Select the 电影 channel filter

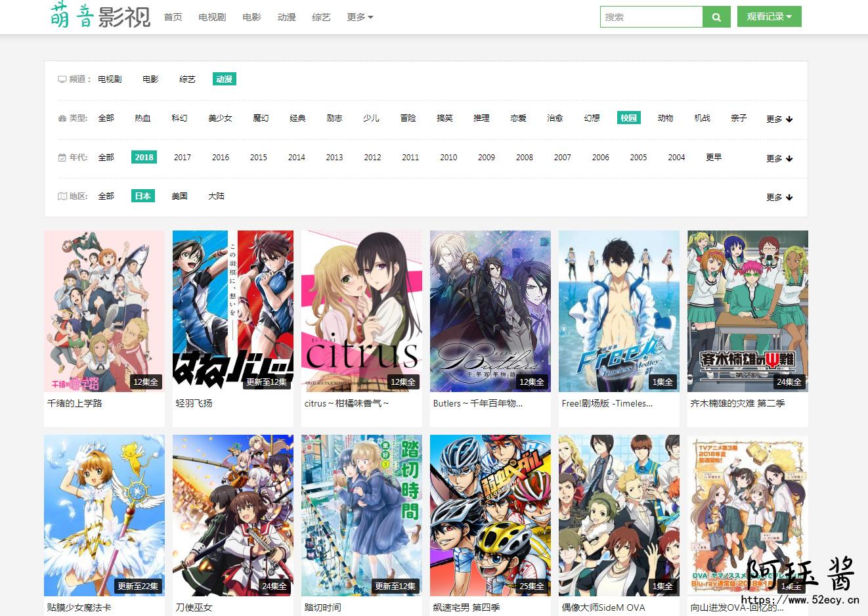150,79
